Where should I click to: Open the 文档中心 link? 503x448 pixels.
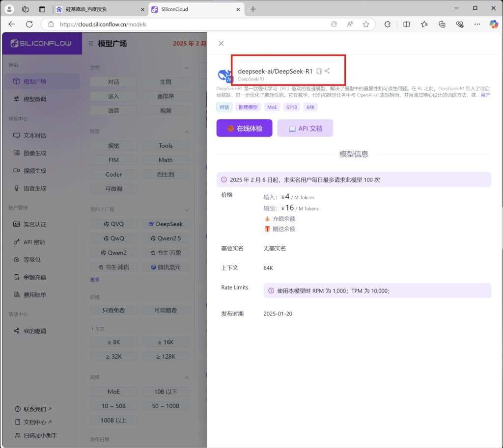click(x=33, y=422)
